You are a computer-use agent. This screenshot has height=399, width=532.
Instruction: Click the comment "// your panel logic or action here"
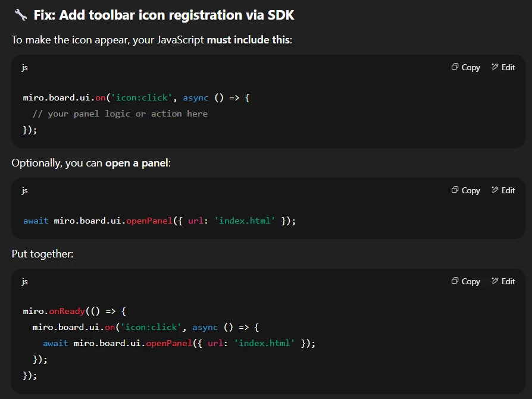tap(120, 114)
